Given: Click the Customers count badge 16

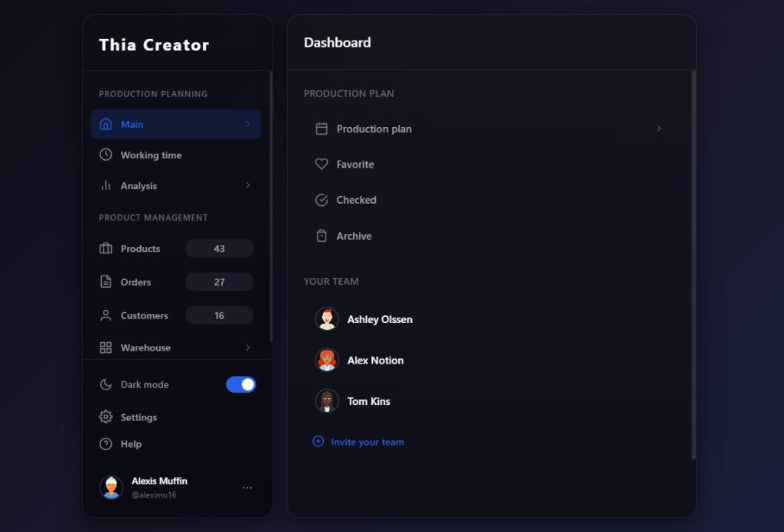Looking at the screenshot, I should tap(220, 315).
